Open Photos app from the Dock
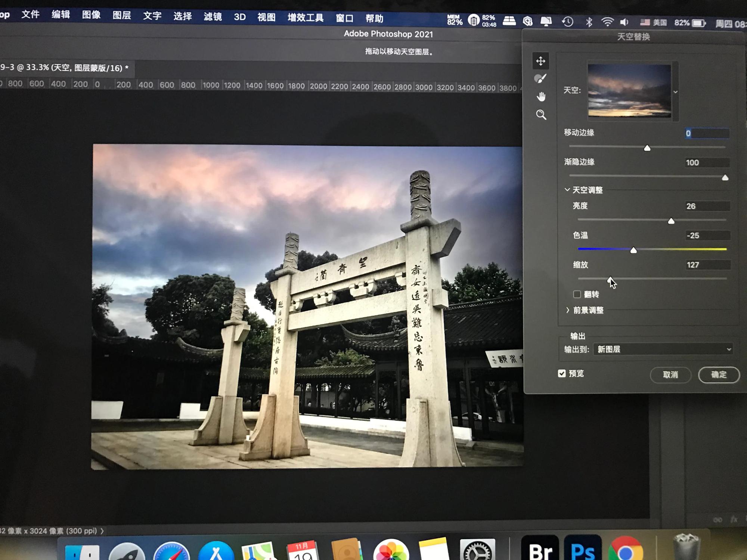747x560 pixels. pos(391,550)
